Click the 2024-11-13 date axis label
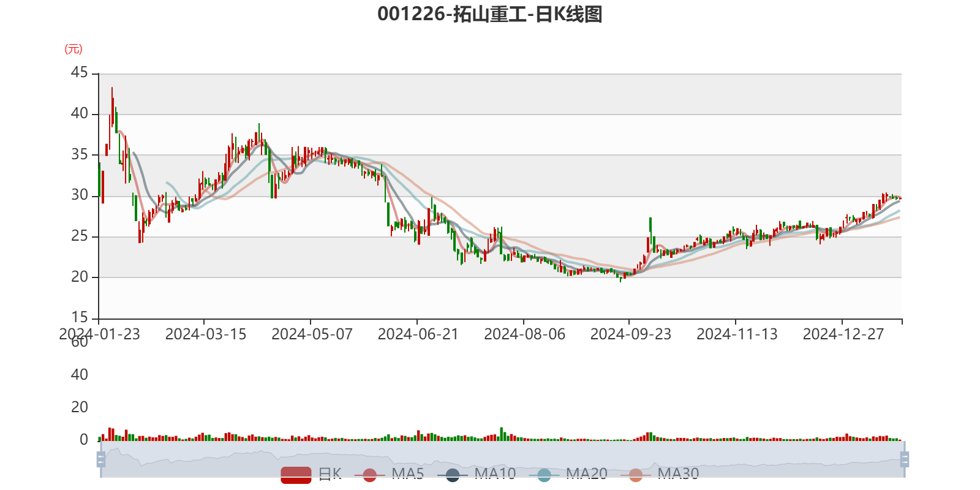980x490 pixels. [737, 334]
